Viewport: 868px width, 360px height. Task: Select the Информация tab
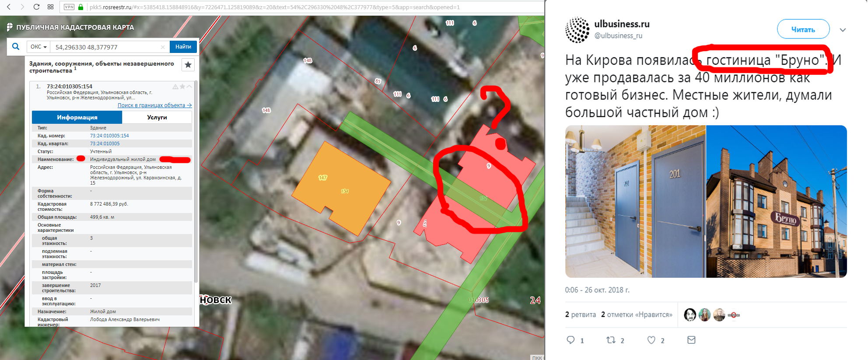coord(77,117)
